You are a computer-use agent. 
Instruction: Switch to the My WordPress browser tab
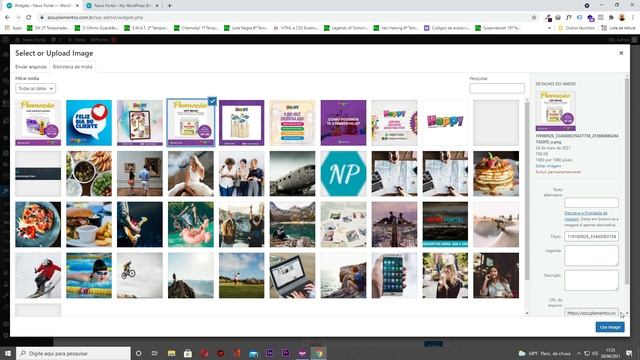click(122, 6)
